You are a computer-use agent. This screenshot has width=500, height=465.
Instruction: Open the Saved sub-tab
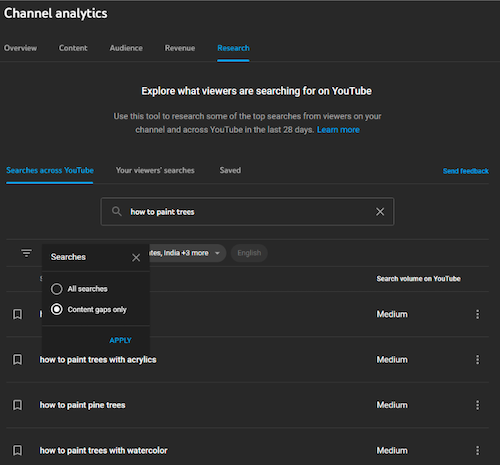(x=230, y=170)
